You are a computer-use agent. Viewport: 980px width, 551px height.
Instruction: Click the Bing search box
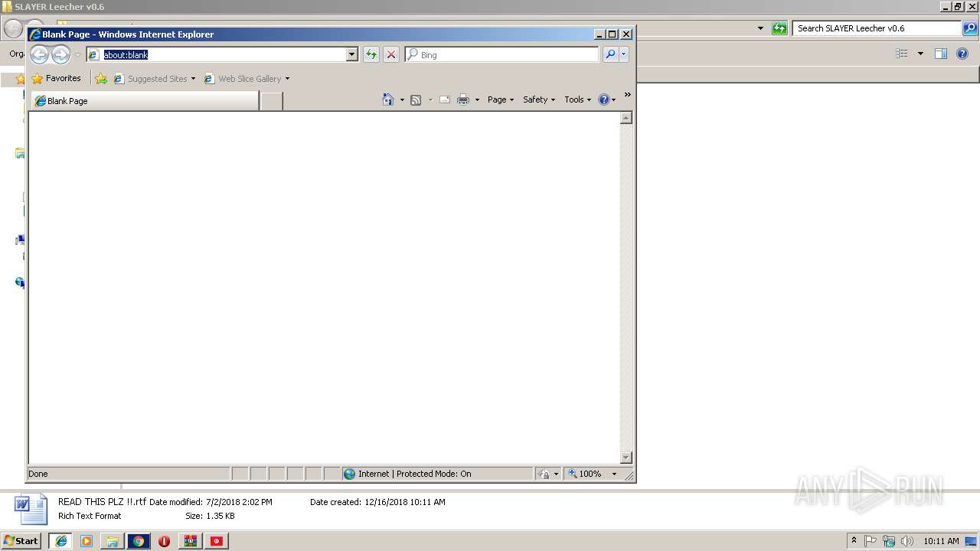pyautogui.click(x=501, y=54)
